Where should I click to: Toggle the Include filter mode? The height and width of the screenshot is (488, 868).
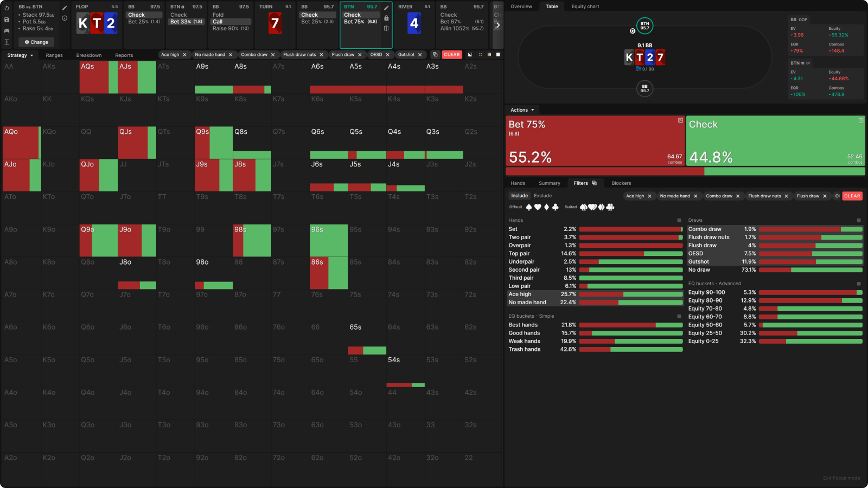[x=519, y=196]
